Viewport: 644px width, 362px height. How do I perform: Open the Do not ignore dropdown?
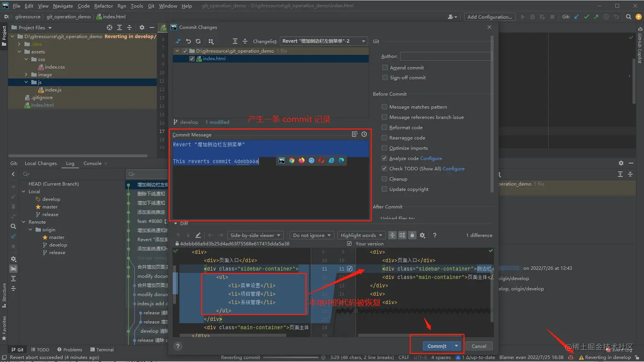coord(312,235)
